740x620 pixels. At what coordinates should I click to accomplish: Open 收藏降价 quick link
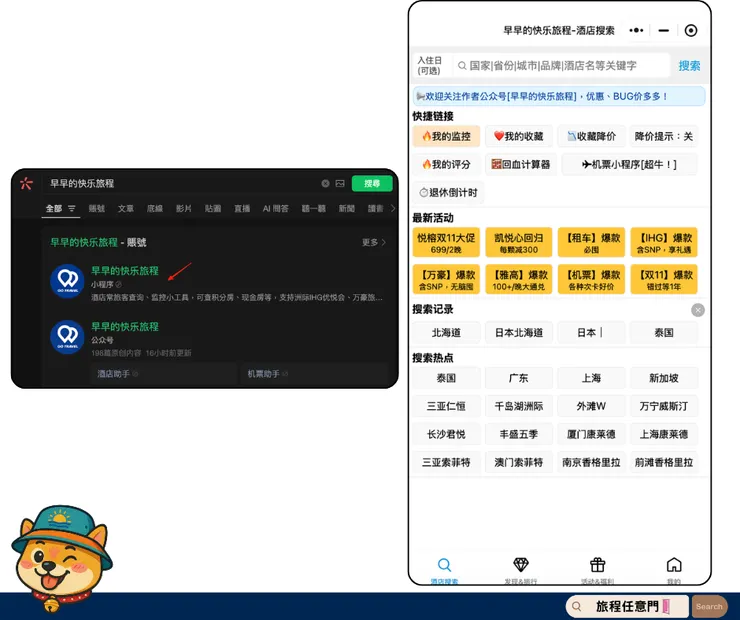point(591,136)
